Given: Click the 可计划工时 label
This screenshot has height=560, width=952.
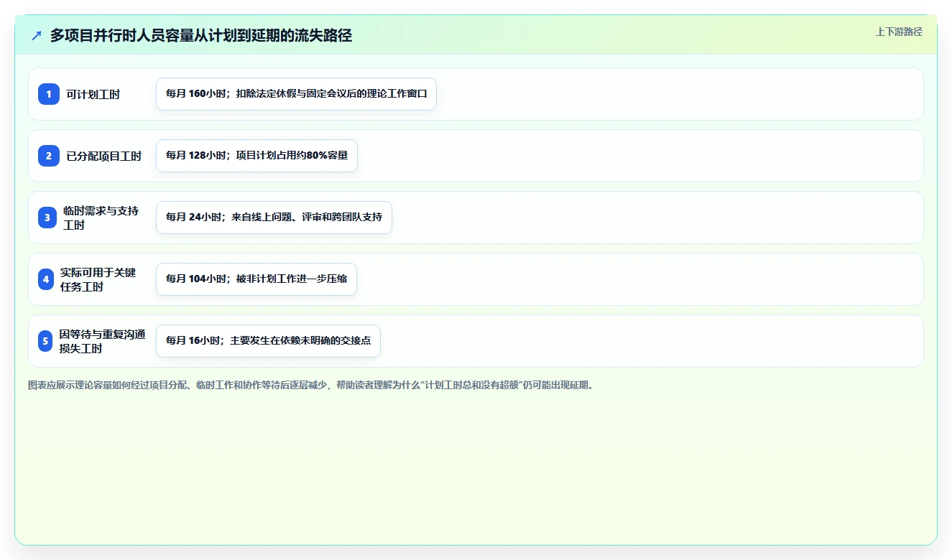Looking at the screenshot, I should click(x=93, y=94).
